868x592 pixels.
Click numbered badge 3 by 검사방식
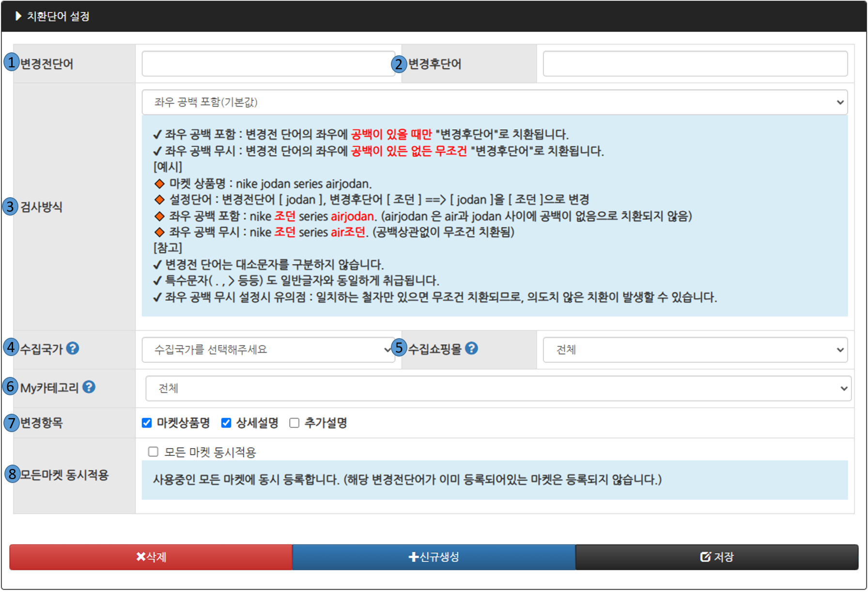(10, 206)
